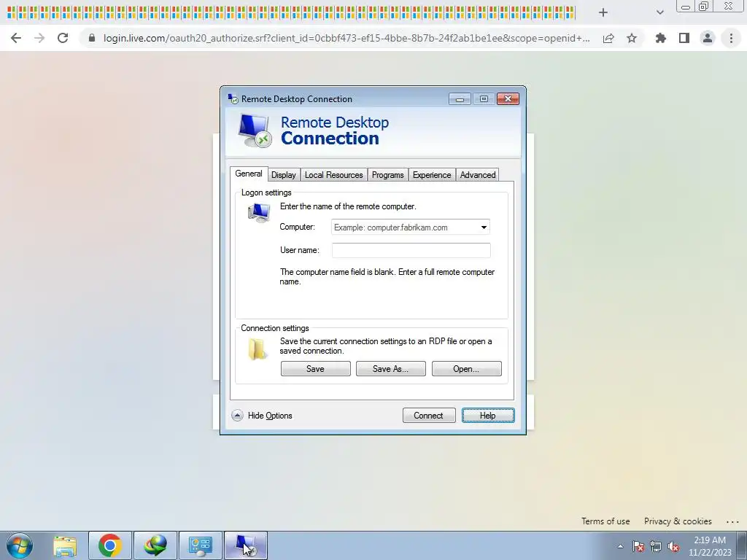The image size is (747, 560).
Task: Click the Save As... button
Action: point(391,368)
